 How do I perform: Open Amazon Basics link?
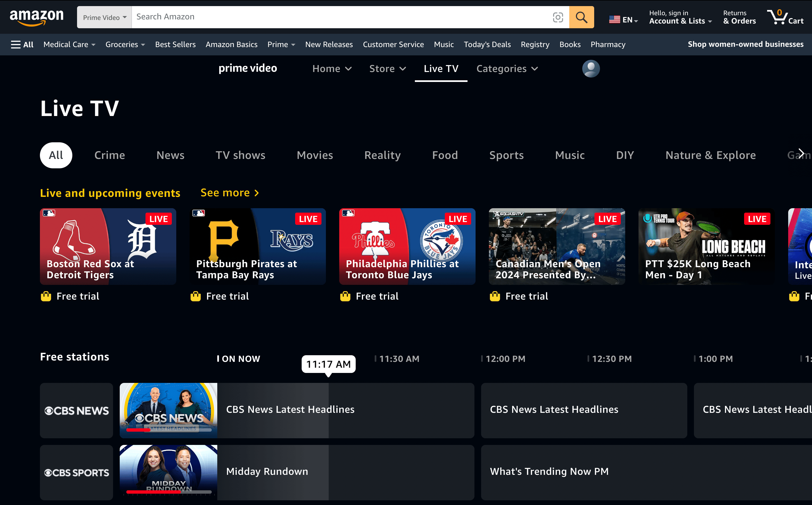[231, 44]
